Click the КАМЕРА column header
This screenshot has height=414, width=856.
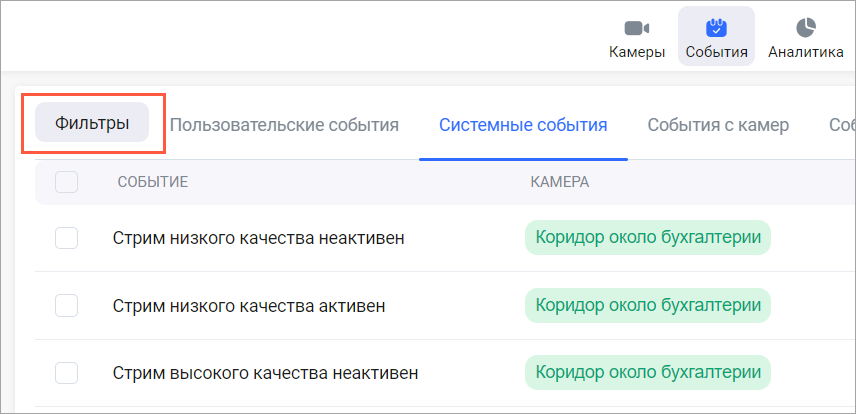click(x=559, y=182)
